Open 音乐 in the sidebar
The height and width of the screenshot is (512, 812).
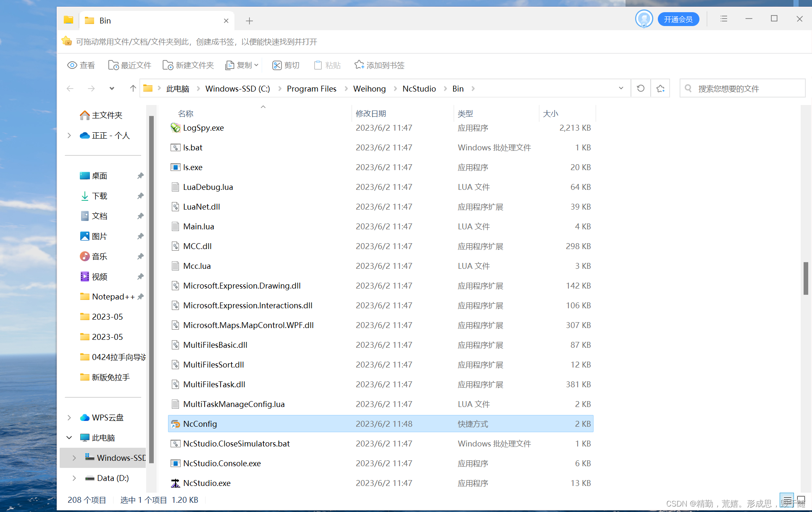click(94, 256)
